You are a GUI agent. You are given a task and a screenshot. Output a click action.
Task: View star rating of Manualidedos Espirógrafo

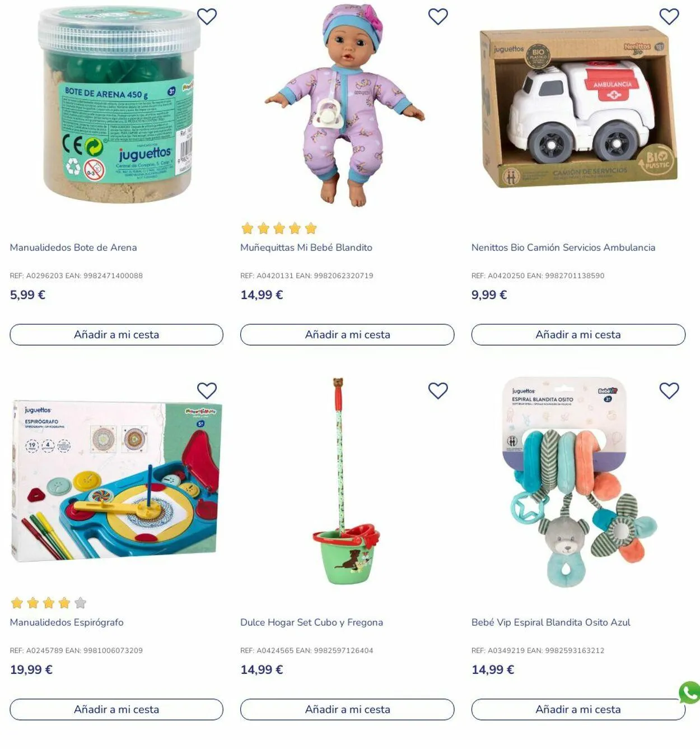(49, 603)
